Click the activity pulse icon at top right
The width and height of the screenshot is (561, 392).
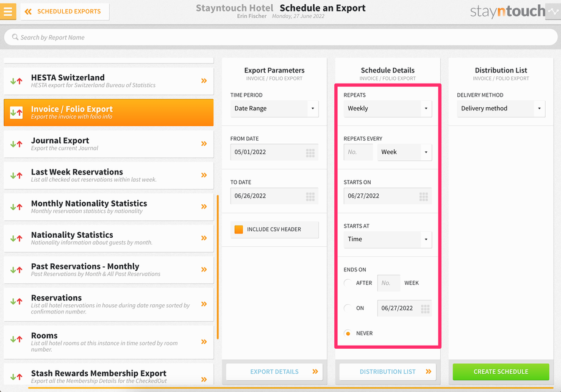tap(553, 12)
